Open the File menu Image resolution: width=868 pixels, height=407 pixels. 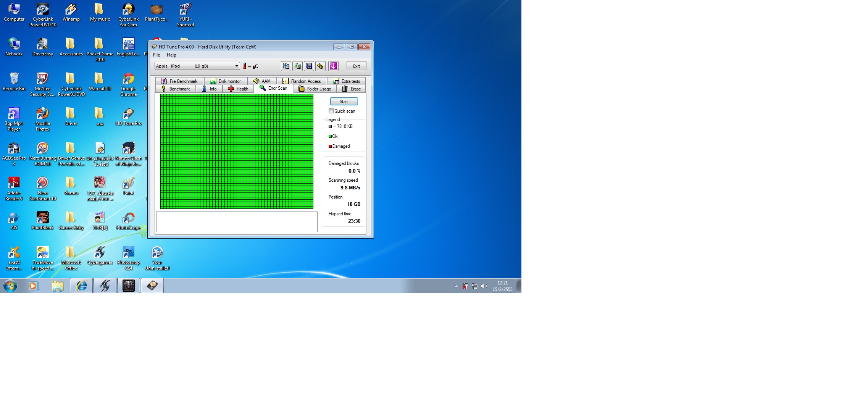pyautogui.click(x=156, y=55)
